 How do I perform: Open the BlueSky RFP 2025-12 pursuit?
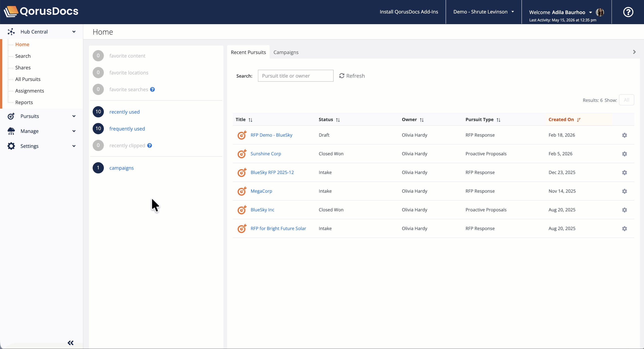tap(272, 172)
